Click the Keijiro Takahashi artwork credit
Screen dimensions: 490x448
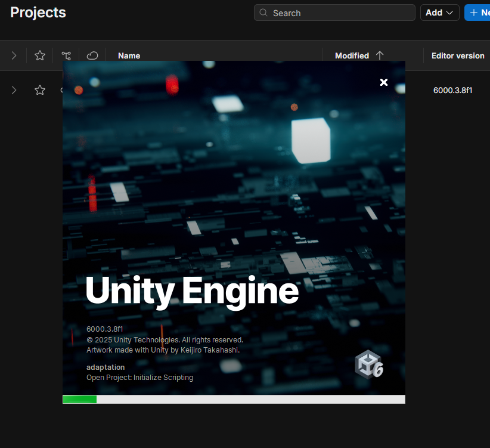click(x=163, y=350)
